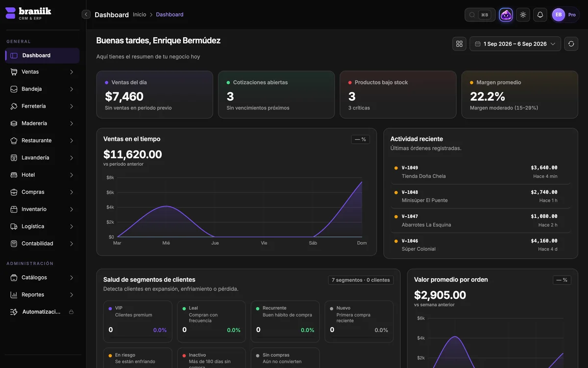
Task: Collapse the sidebar with the arrow button
Action: click(x=86, y=15)
